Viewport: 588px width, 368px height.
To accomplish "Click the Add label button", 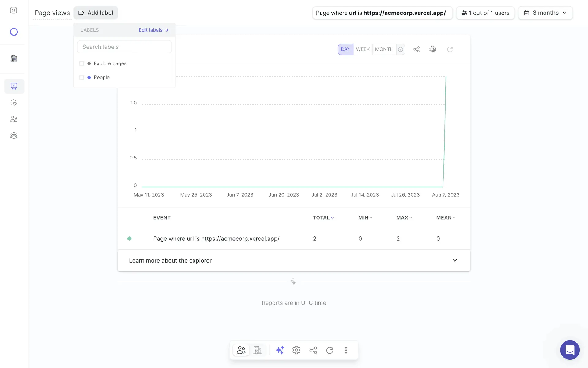I will 96,13.
